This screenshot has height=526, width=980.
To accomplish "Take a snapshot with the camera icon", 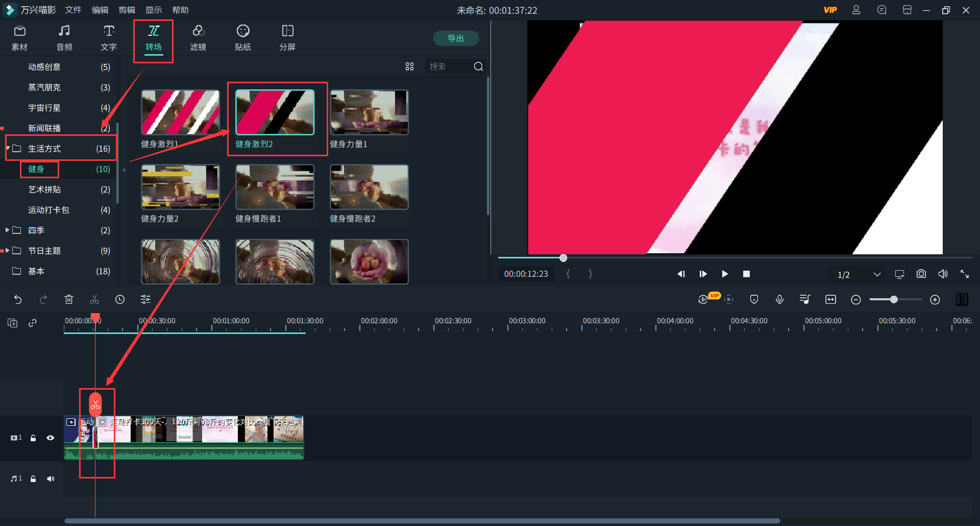I will [921, 274].
